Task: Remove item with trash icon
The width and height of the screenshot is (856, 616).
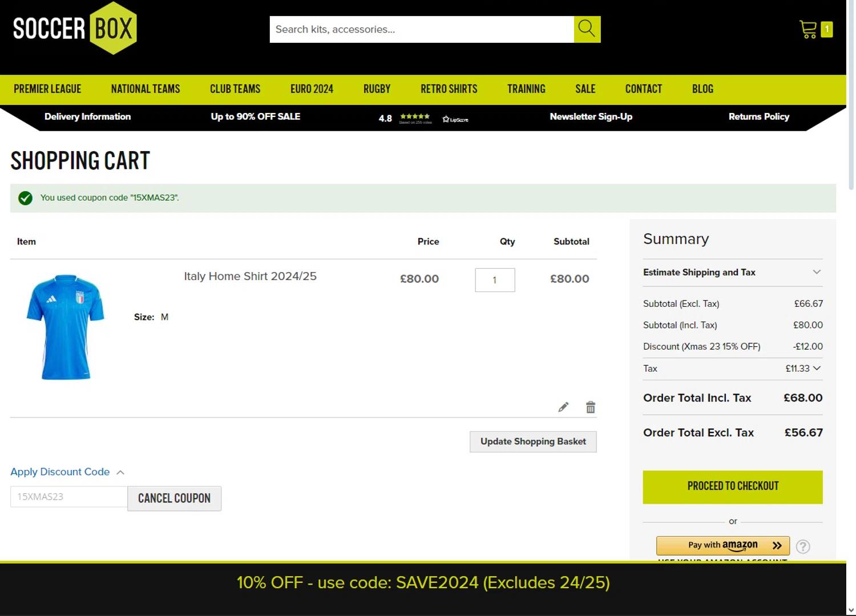Action: [591, 407]
